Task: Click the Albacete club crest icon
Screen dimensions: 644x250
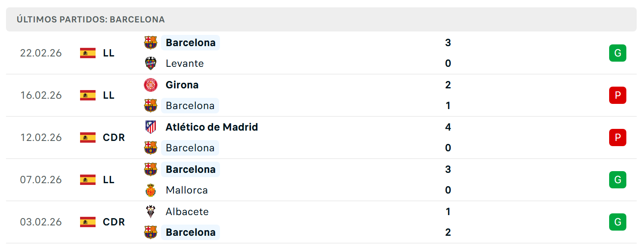Action: click(x=151, y=212)
